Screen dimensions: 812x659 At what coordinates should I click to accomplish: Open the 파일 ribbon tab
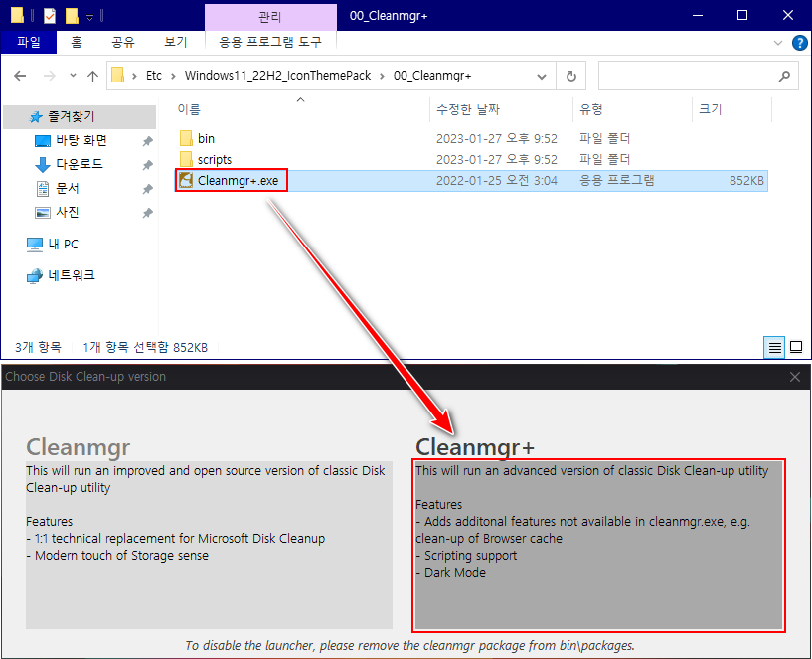point(29,42)
